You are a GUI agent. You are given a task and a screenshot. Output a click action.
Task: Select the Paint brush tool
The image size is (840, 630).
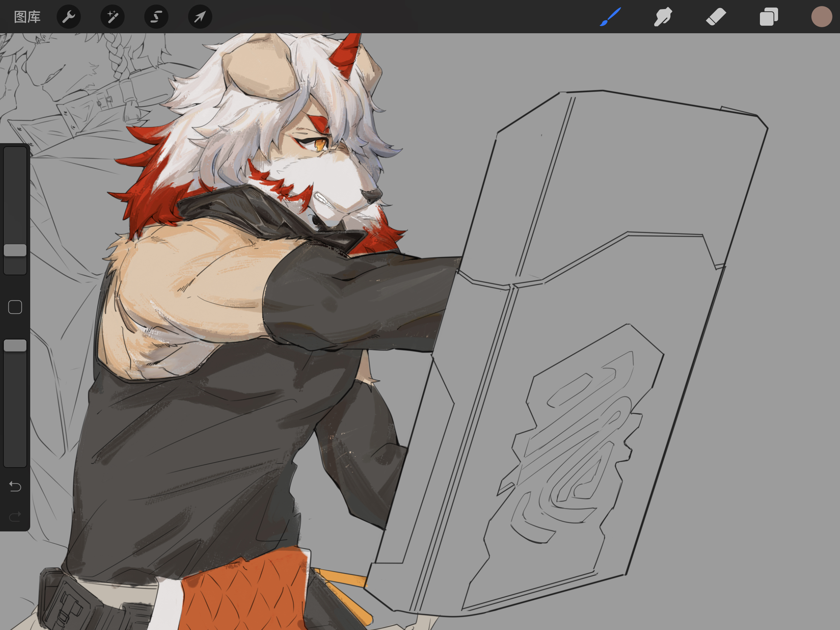tap(610, 17)
